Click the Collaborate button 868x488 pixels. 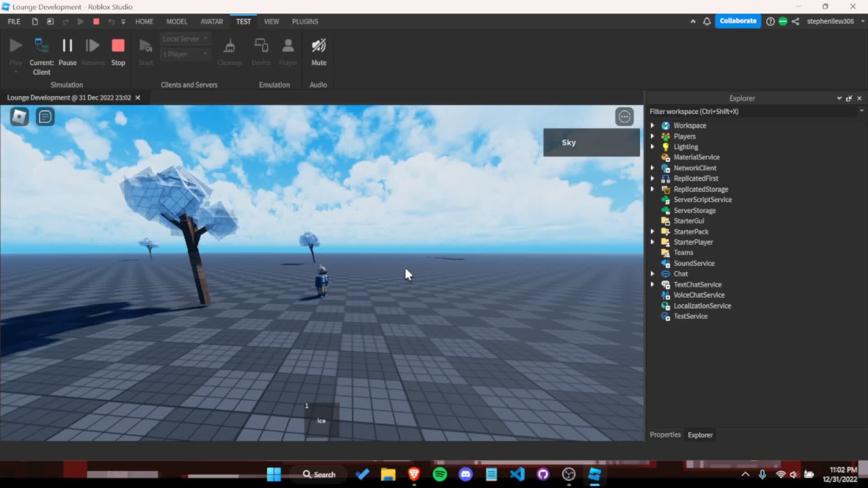click(x=738, y=21)
